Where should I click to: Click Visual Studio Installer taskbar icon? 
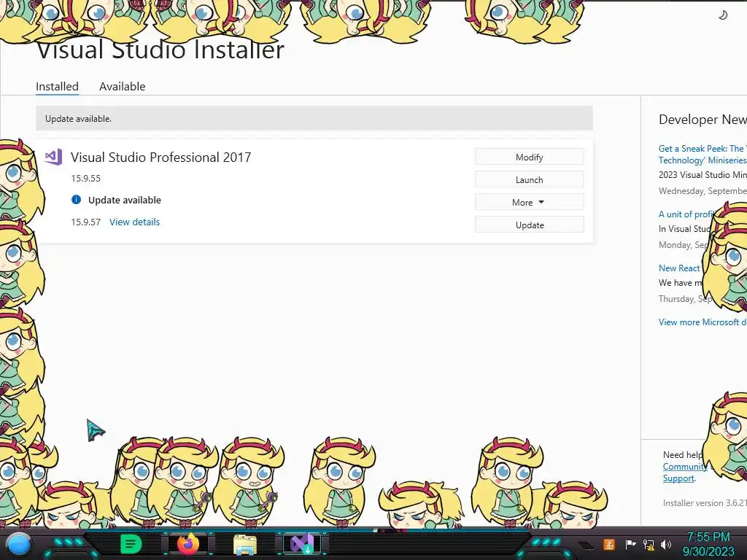point(302,544)
